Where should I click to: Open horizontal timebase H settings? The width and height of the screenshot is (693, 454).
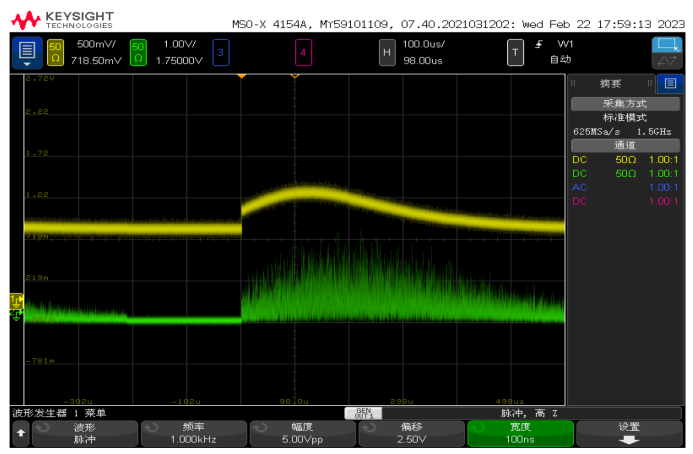(x=386, y=50)
